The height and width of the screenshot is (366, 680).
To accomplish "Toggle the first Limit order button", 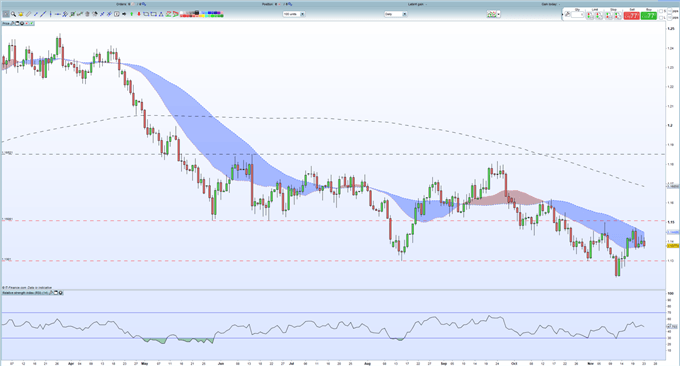I will [x=589, y=16].
